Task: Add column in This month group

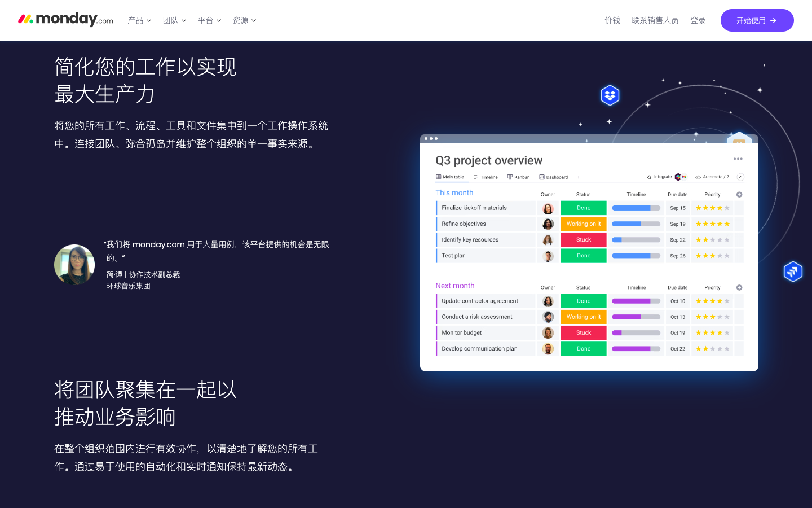Action: 739,195
